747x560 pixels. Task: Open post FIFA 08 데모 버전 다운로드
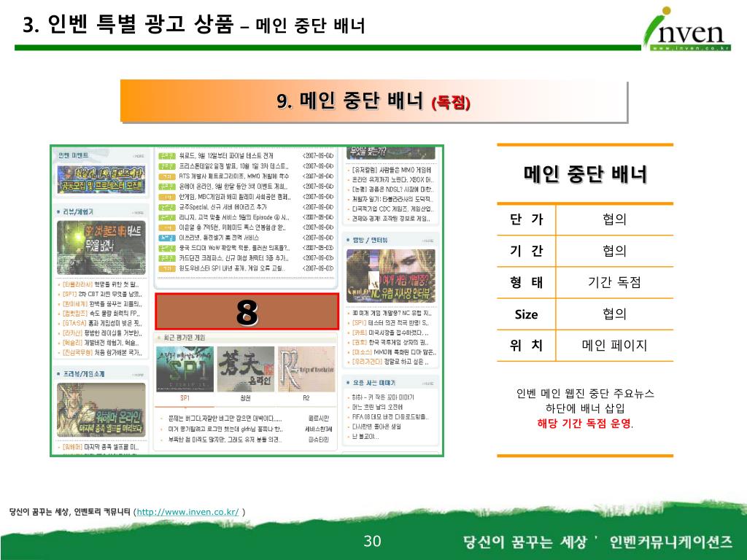390,416
